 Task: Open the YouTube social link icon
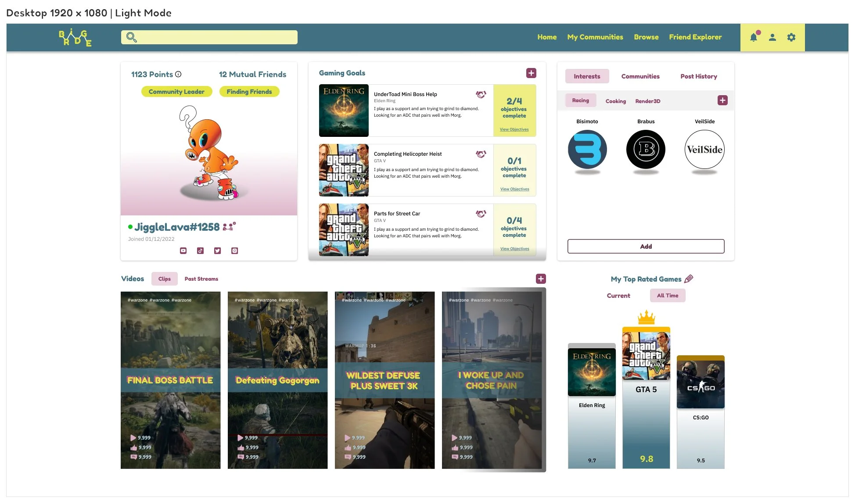183,250
